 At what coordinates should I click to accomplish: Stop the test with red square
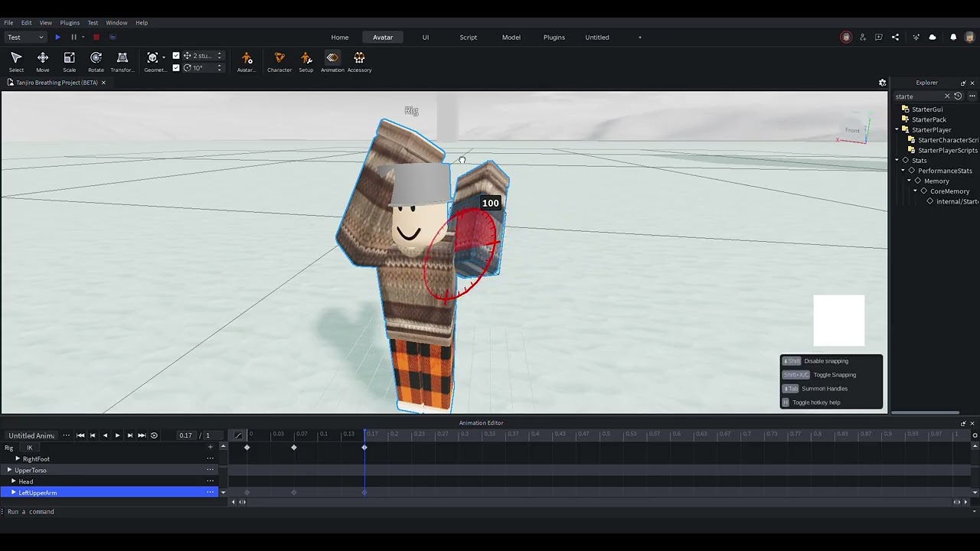point(96,37)
